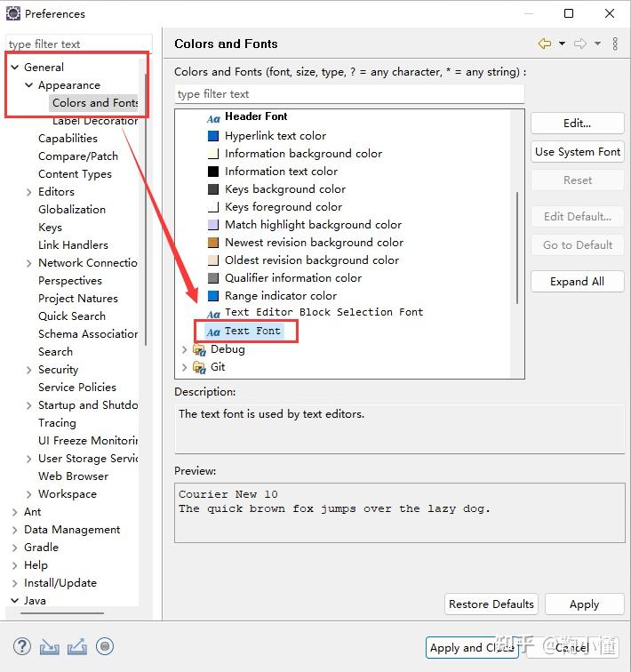Select the Tracing preference page
Image resolution: width=631 pixels, height=672 pixels.
pyautogui.click(x=57, y=423)
